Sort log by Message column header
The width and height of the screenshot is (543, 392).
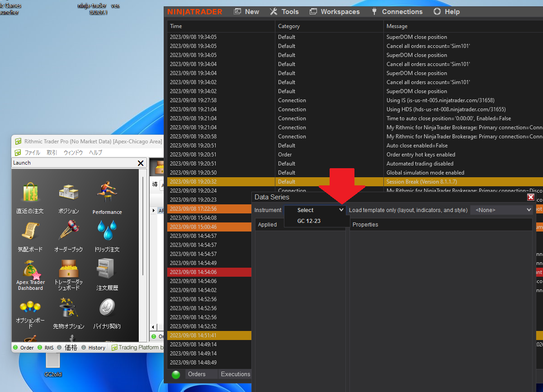coord(463,26)
